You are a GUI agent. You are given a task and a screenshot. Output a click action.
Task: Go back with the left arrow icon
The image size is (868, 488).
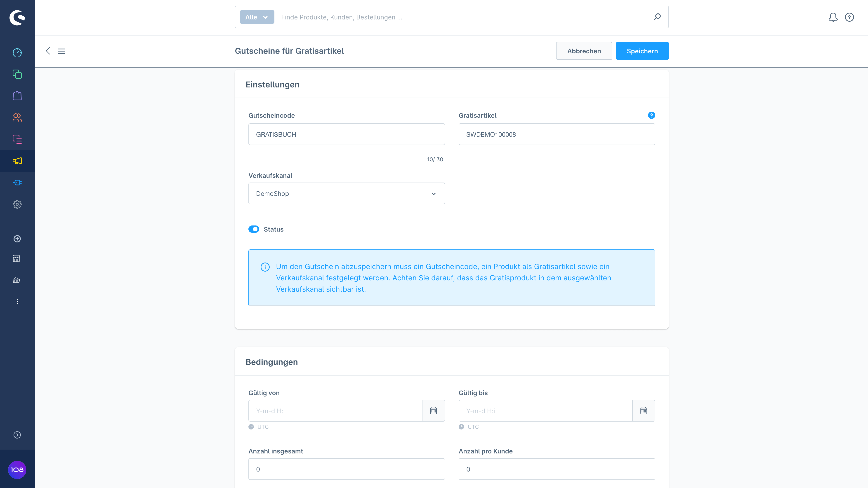click(x=48, y=51)
